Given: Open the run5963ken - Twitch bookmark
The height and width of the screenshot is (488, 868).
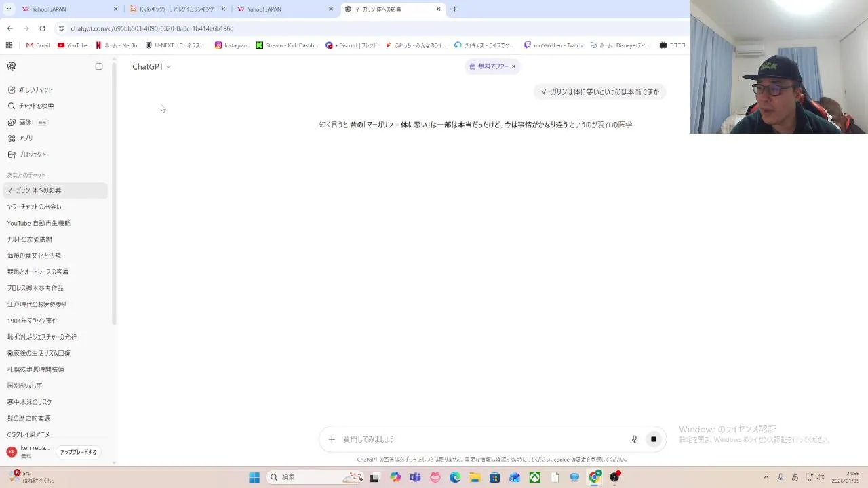Looking at the screenshot, I should pos(553,45).
